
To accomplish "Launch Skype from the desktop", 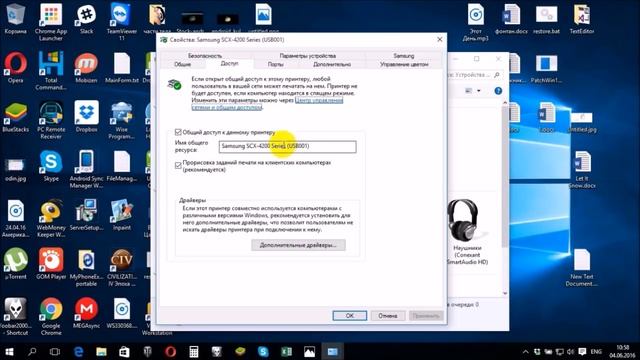I will [51, 166].
